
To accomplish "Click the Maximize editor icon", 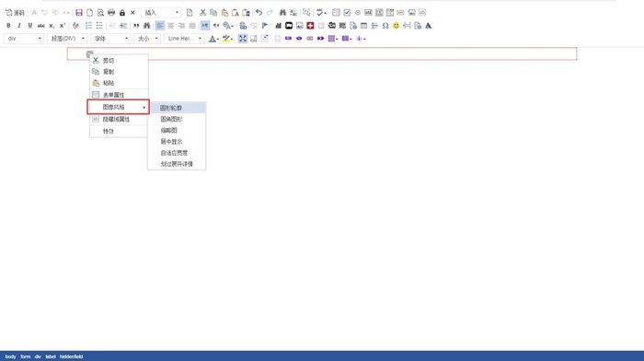I will tap(243, 39).
